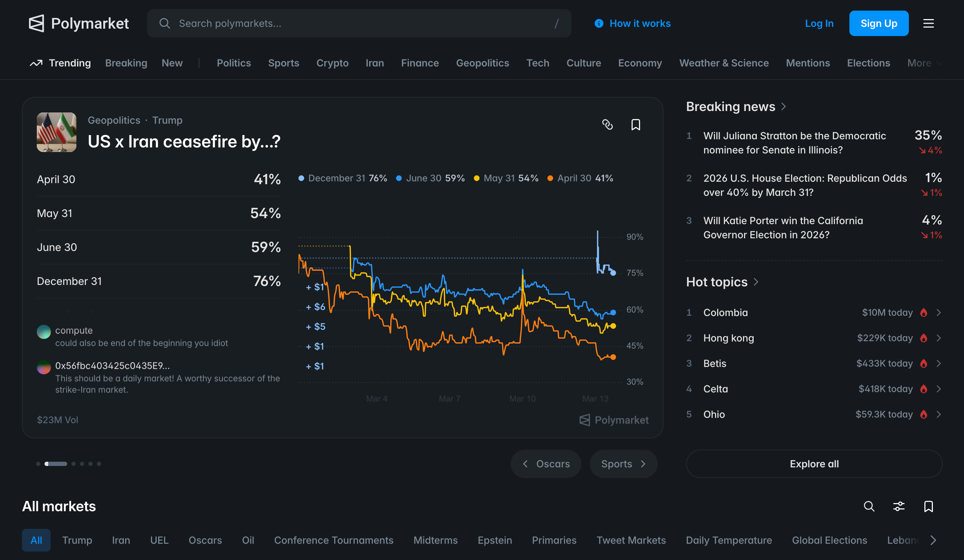Select the Oscars filter tab
This screenshot has height=560, width=964.
pos(205,540)
